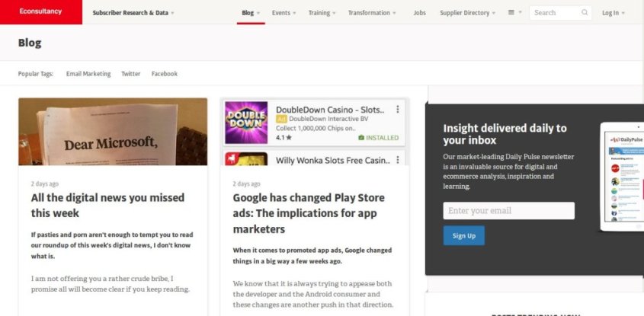This screenshot has width=644, height=316.
Task: Expand the Subscriber Research & Data dropdown
Action: click(133, 13)
